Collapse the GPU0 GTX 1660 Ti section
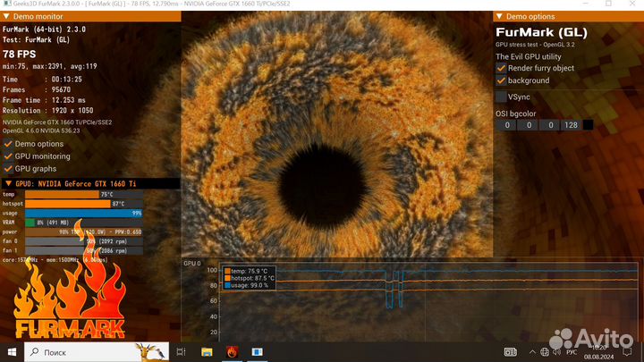 (7, 183)
